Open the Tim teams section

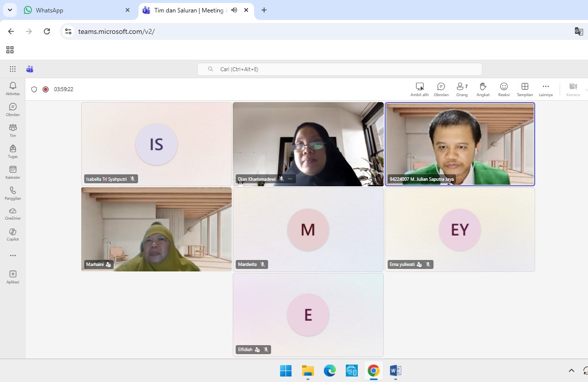tap(12, 130)
